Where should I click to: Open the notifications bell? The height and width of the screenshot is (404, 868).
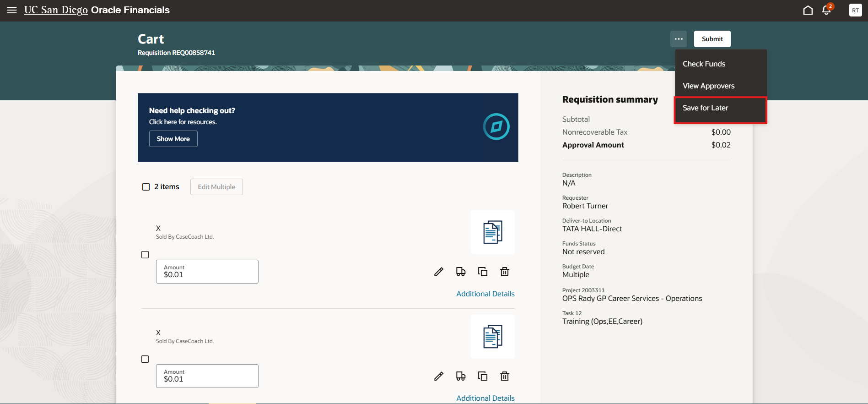click(826, 10)
